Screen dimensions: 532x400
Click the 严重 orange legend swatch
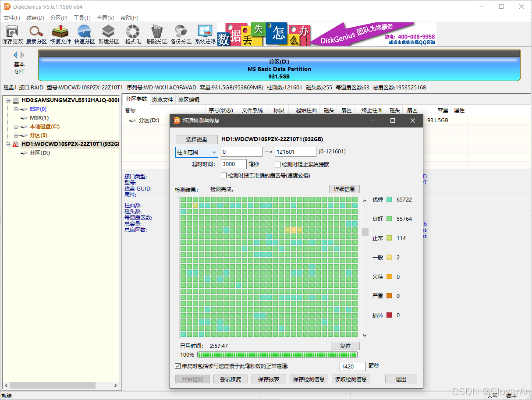point(389,296)
